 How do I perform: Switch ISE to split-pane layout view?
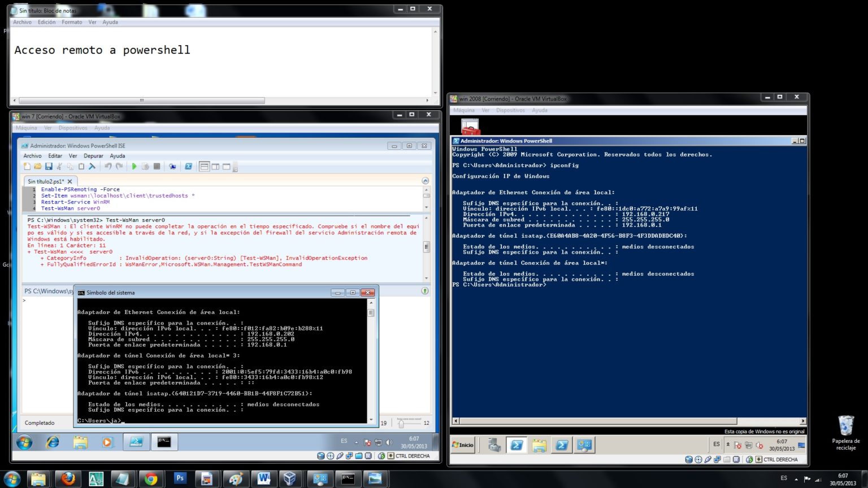216,166
